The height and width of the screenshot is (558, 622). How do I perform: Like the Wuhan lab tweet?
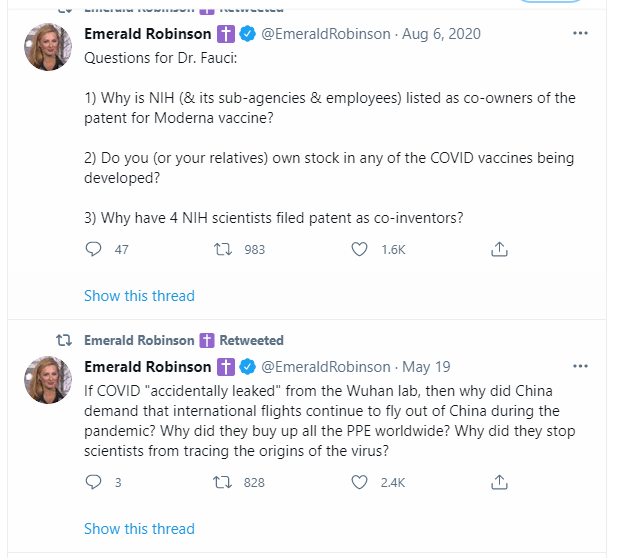[360, 482]
